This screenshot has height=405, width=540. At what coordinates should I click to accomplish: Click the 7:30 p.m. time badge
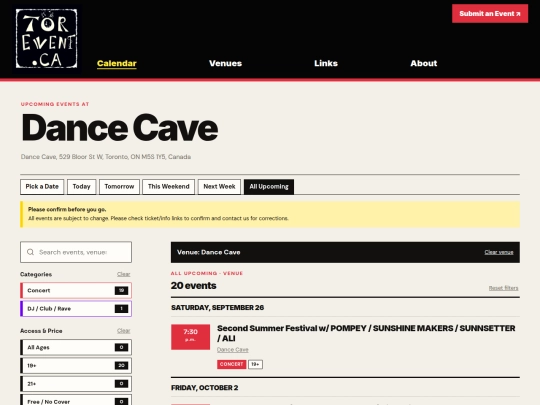click(x=190, y=337)
